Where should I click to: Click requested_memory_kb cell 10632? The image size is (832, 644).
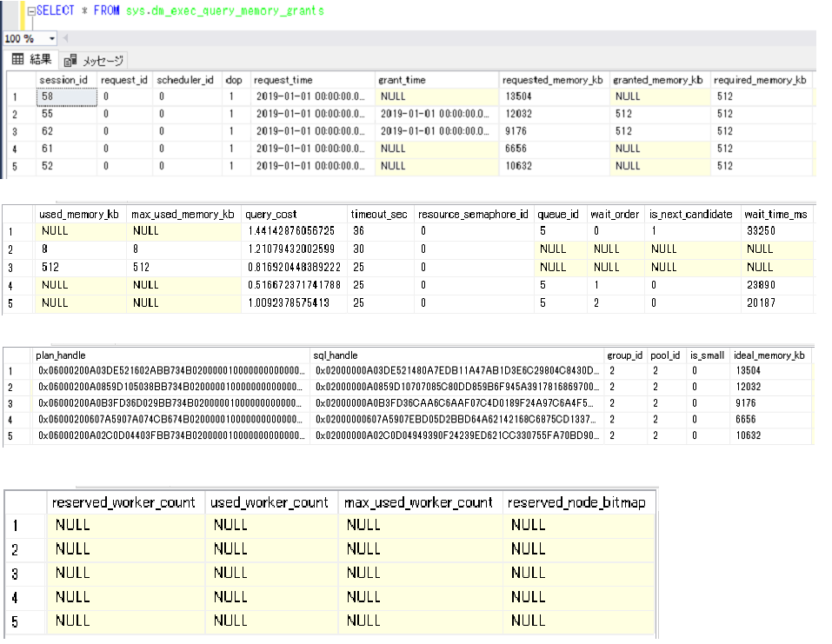[x=554, y=167]
